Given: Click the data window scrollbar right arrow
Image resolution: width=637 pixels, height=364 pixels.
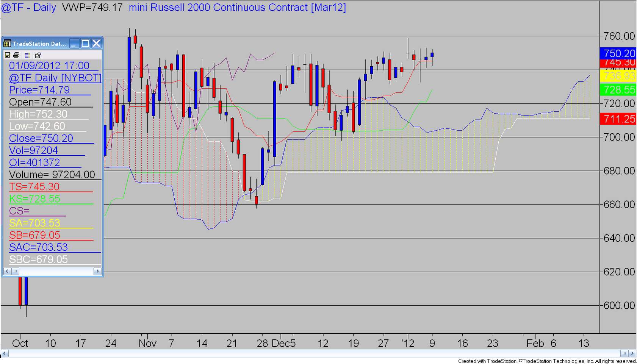Looking at the screenshot, I should (97, 271).
